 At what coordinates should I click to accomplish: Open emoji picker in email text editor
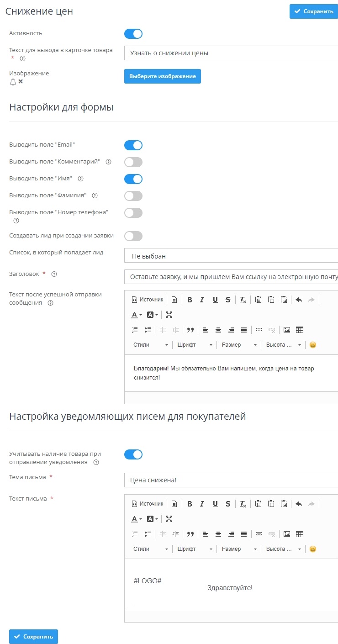(313, 549)
